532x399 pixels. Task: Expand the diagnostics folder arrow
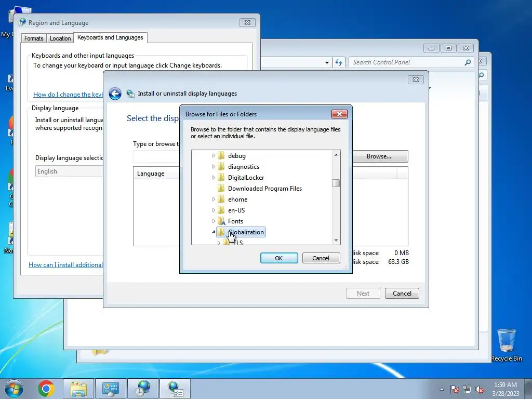pos(214,167)
